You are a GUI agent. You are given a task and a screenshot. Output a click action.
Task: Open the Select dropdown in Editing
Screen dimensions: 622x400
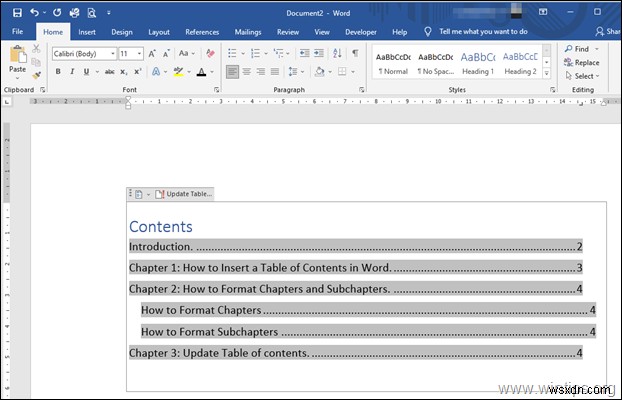pos(582,76)
